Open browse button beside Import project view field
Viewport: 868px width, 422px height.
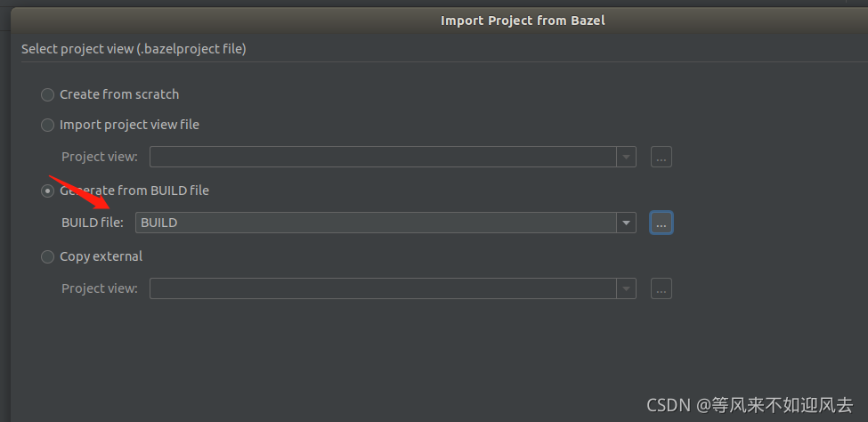(661, 157)
